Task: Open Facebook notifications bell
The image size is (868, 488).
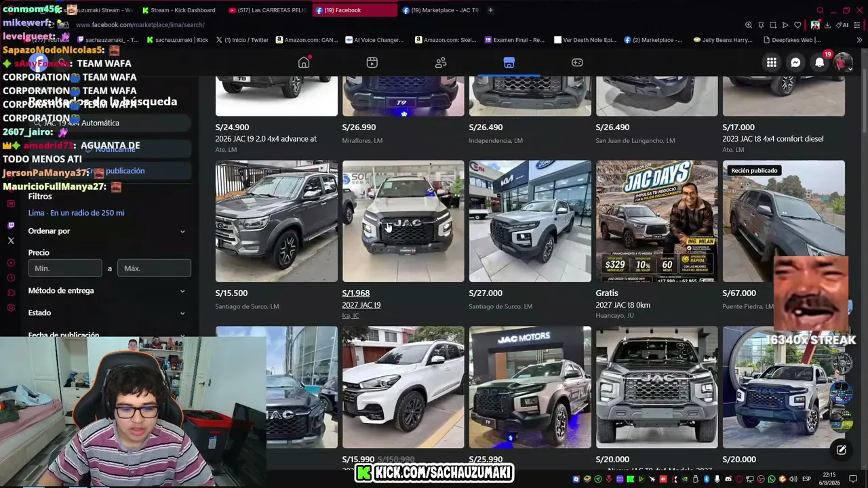Action: [x=819, y=62]
